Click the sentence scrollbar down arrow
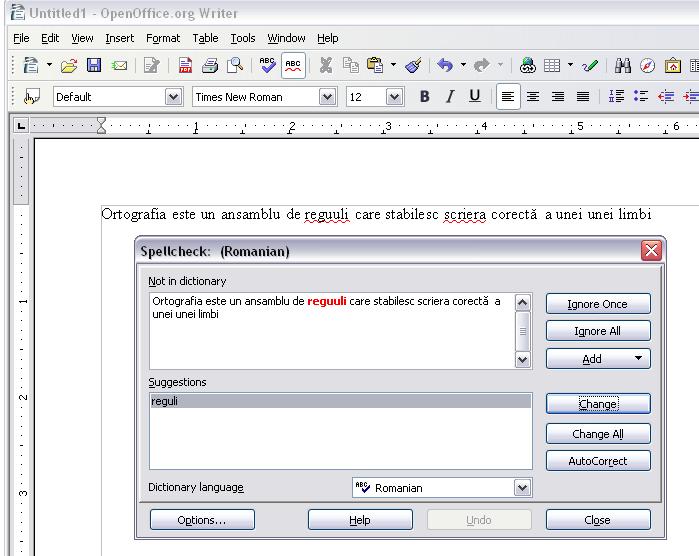 [x=522, y=359]
